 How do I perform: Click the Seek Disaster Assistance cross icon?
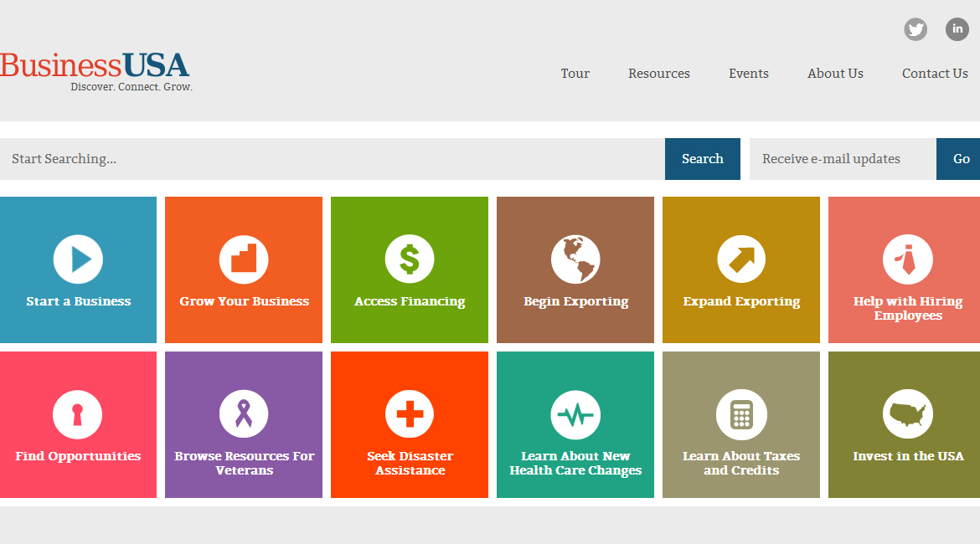pyautogui.click(x=410, y=414)
